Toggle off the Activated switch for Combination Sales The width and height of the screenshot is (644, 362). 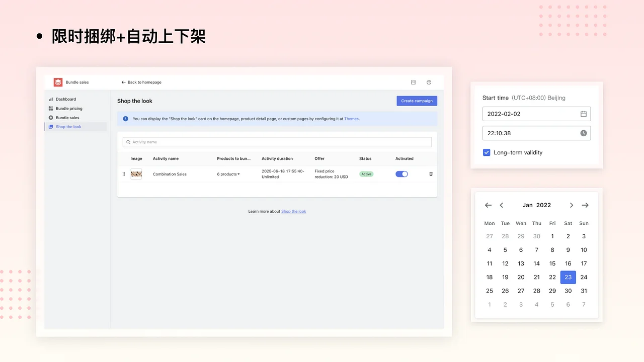coord(401,174)
